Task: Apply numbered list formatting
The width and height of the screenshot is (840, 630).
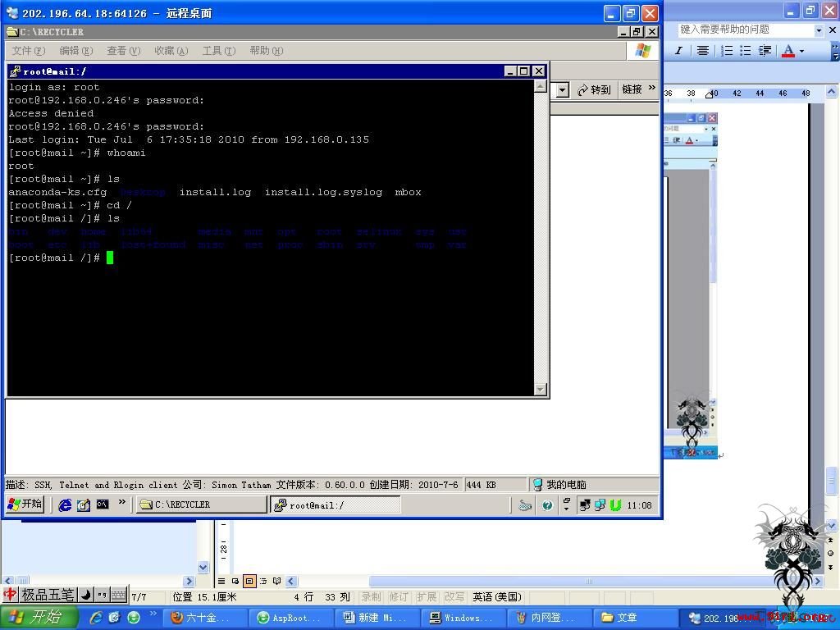Action: (x=727, y=50)
